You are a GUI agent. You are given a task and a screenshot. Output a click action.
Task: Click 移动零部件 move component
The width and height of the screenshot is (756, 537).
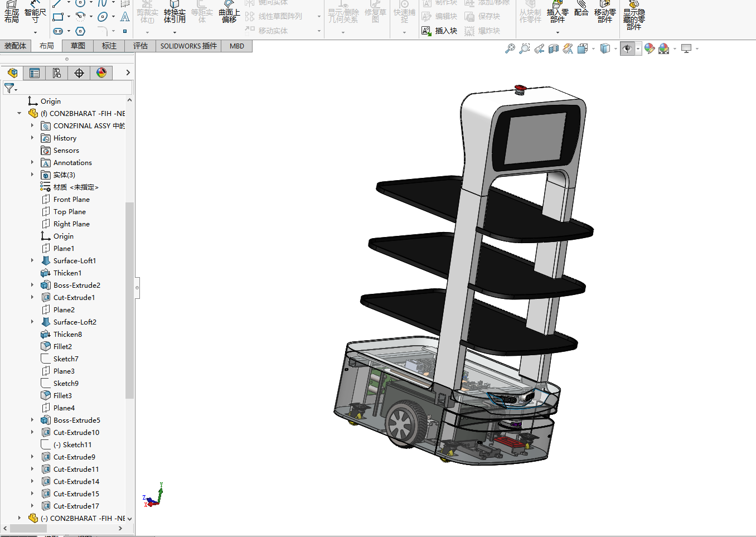pyautogui.click(x=605, y=12)
